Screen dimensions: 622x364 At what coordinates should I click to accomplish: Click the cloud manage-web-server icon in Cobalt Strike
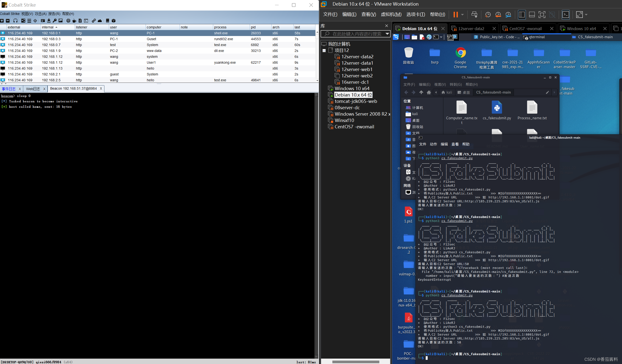pos(100,21)
